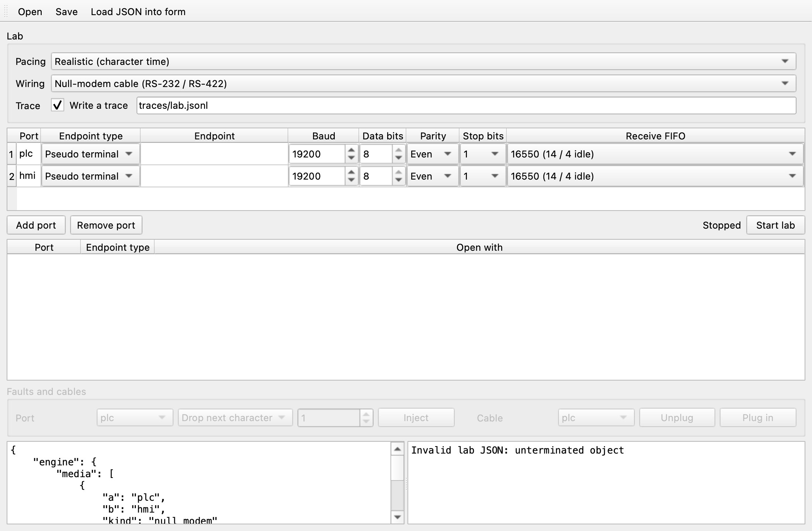
Task: Open Parity dropdown in plc row
Action: tap(433, 154)
